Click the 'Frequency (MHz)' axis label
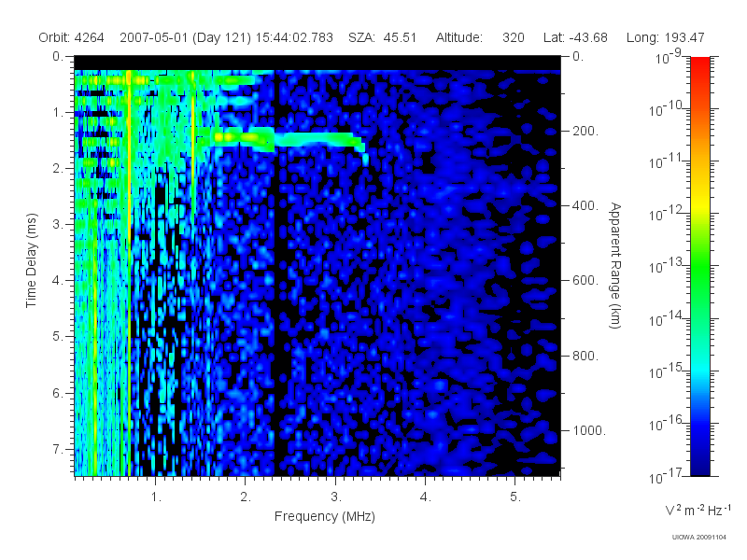The width and height of the screenshot is (747, 560). pos(324,516)
